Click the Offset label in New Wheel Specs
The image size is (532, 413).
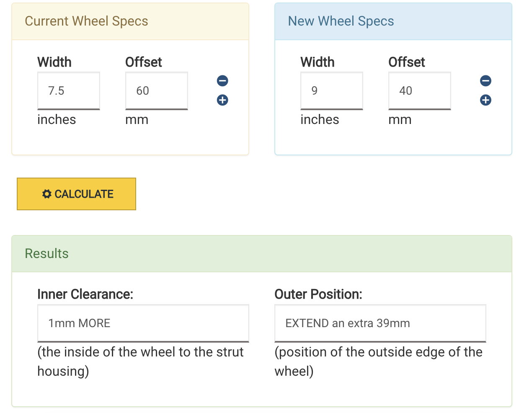pyautogui.click(x=407, y=62)
